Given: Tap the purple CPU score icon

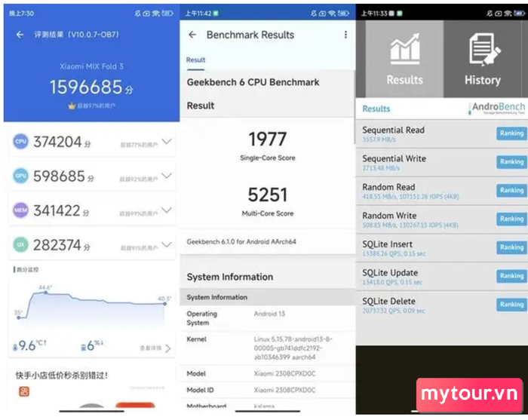Looking at the screenshot, I should [x=20, y=141].
